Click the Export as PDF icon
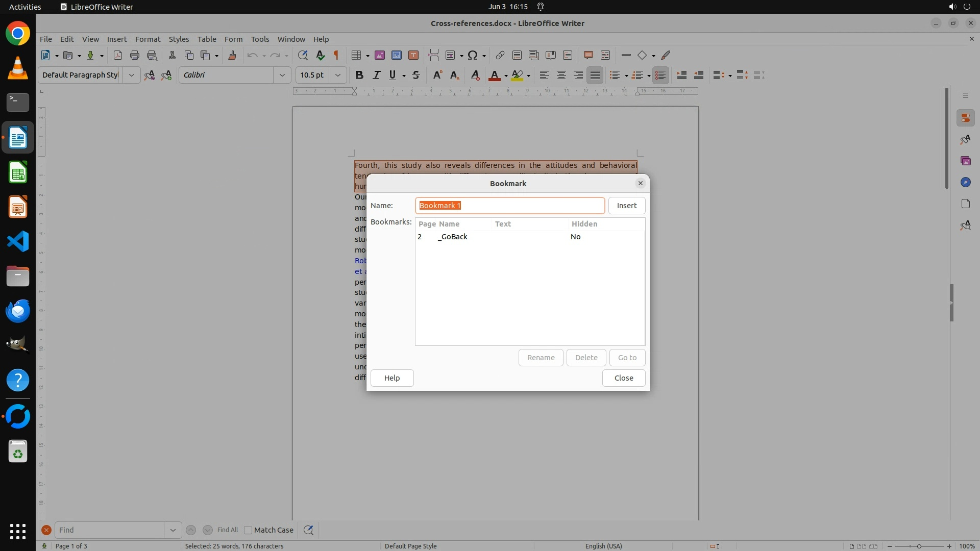 click(118, 55)
